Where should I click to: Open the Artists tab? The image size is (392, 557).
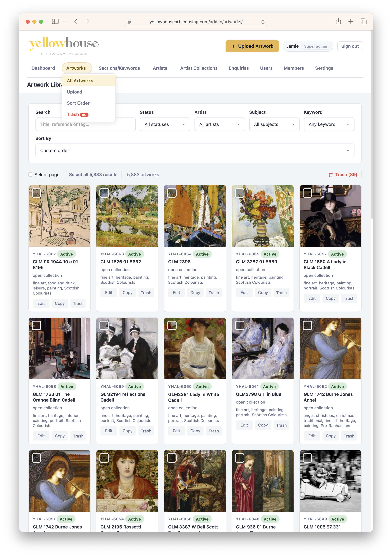coord(160,68)
